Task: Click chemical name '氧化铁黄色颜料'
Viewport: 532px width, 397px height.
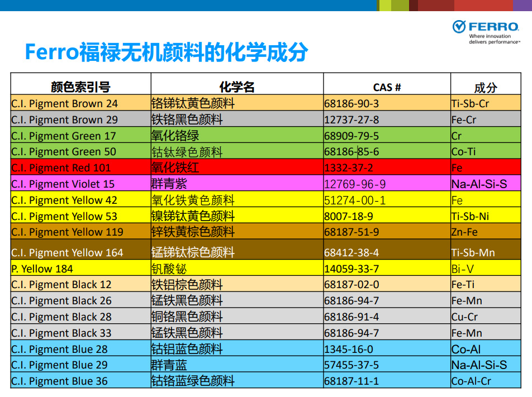Action: click(x=193, y=200)
